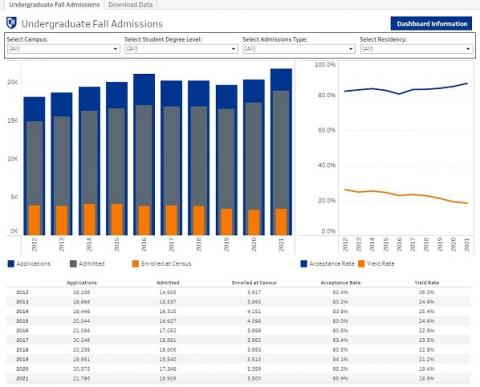Click the orange Enrolled segment of the 2015 bar
The image size is (480, 387).
(x=117, y=219)
